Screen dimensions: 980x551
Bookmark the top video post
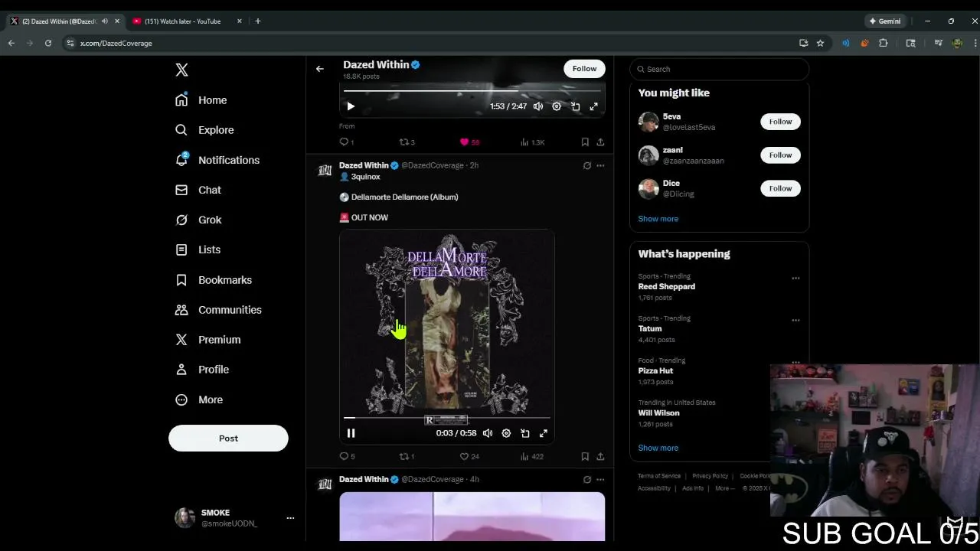coord(585,142)
